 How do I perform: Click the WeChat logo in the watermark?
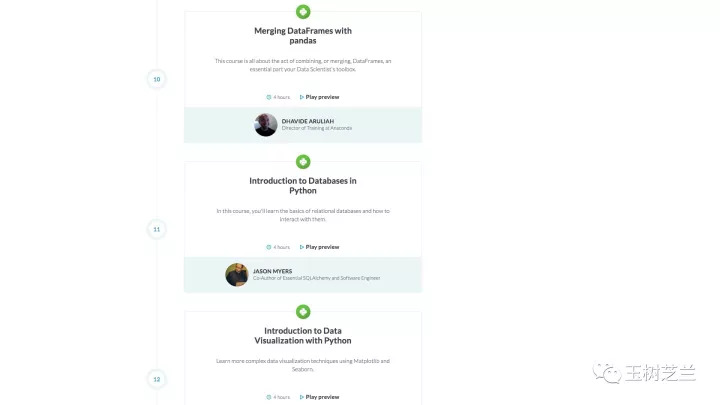[x=607, y=372]
